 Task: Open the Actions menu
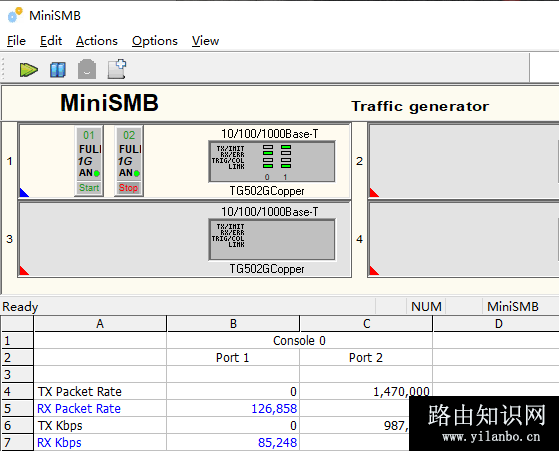click(97, 41)
